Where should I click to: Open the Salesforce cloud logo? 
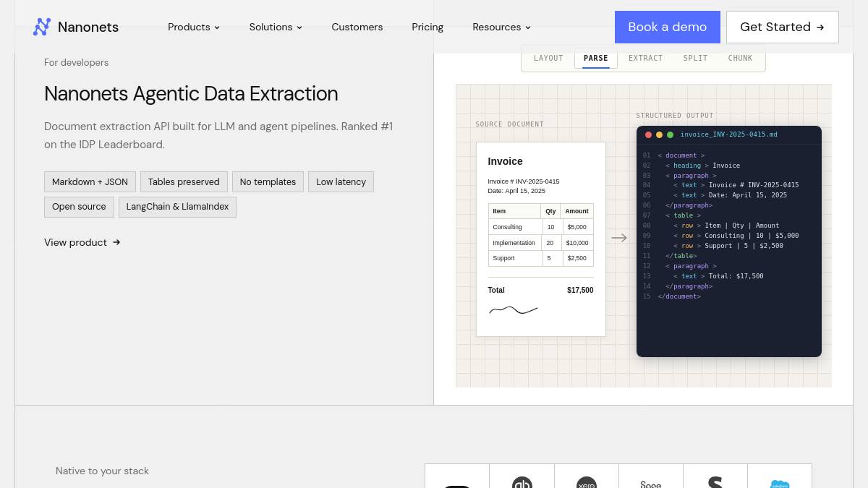tap(780, 484)
